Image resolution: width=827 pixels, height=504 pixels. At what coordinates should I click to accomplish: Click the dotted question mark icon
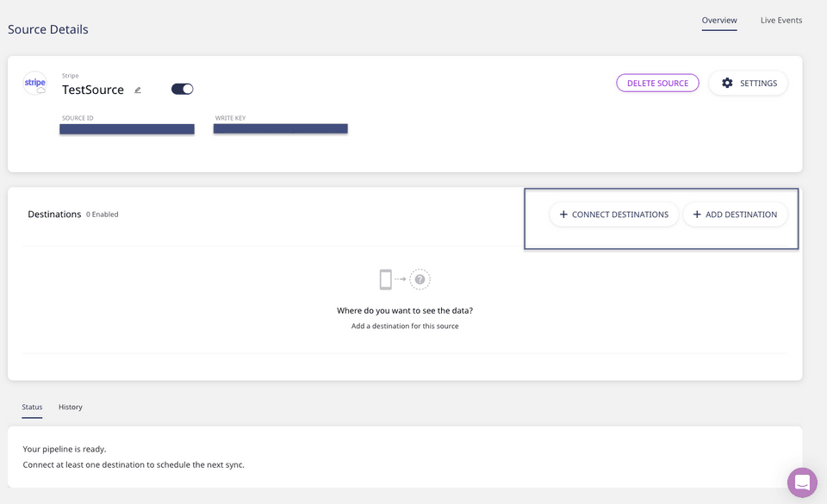click(420, 279)
